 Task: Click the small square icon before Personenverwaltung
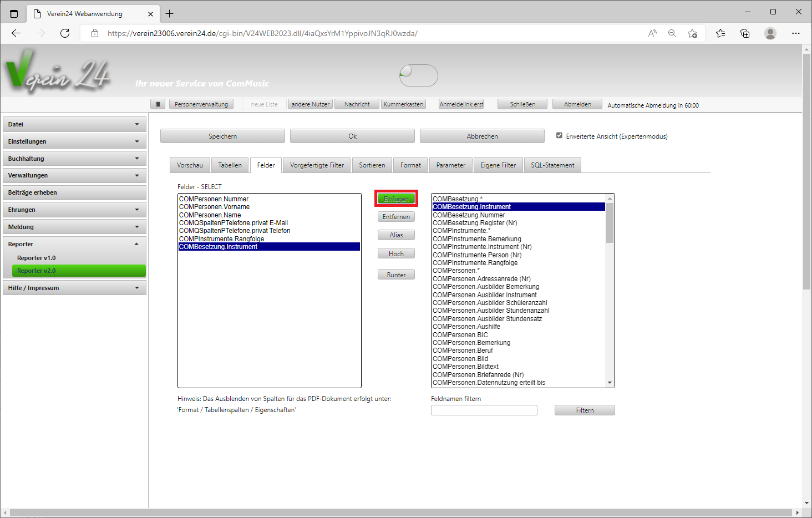158,104
